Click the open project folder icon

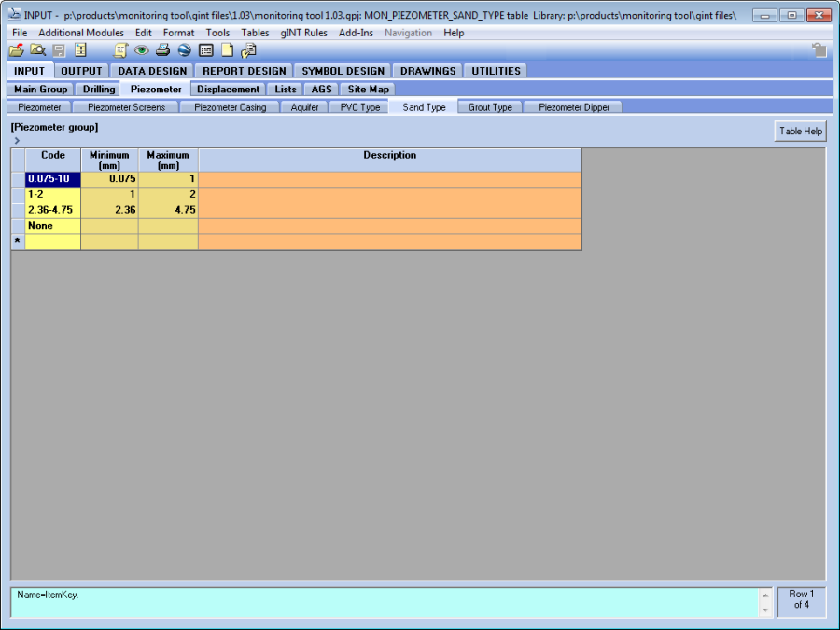16,50
